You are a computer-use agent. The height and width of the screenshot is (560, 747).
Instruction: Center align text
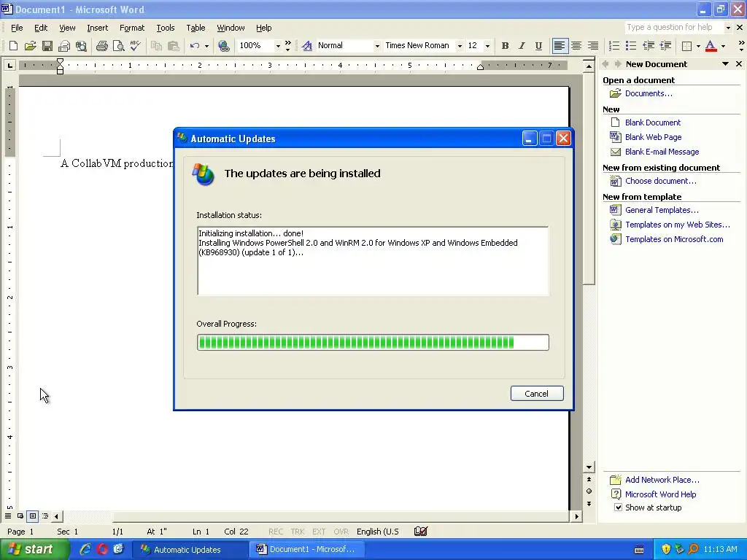tap(576, 46)
